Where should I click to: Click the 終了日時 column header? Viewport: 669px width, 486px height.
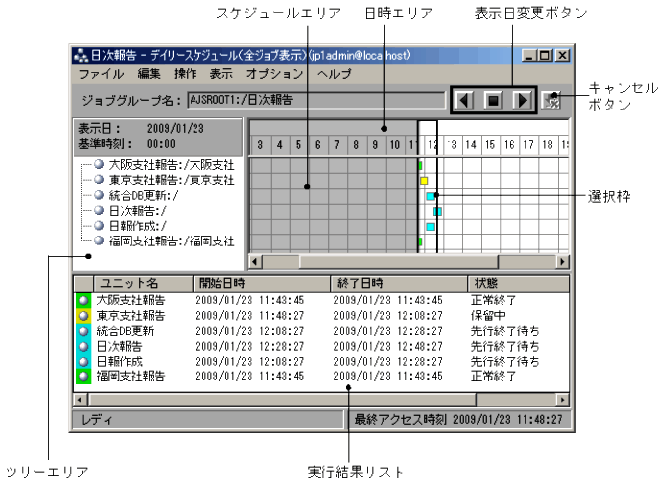399,283
